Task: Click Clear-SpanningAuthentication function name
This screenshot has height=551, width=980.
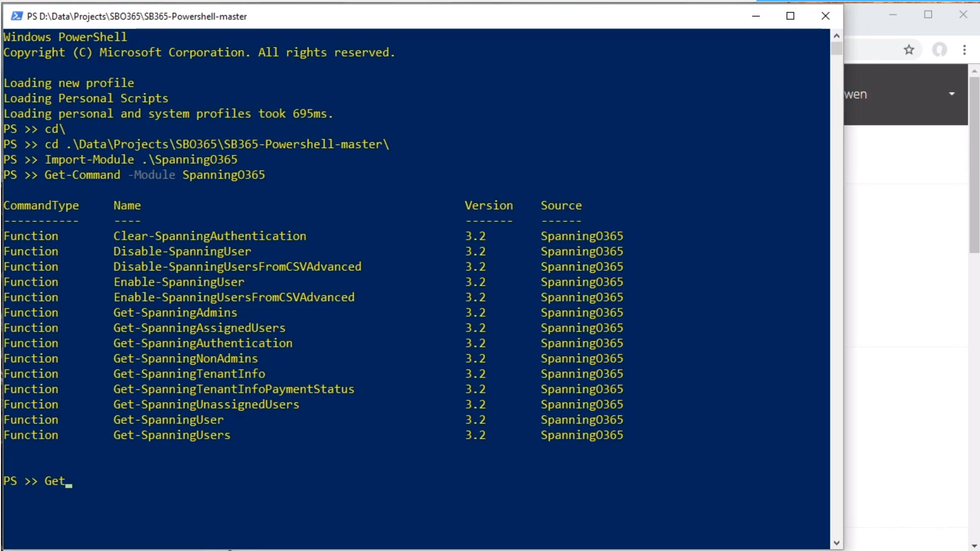Action: [x=210, y=236]
